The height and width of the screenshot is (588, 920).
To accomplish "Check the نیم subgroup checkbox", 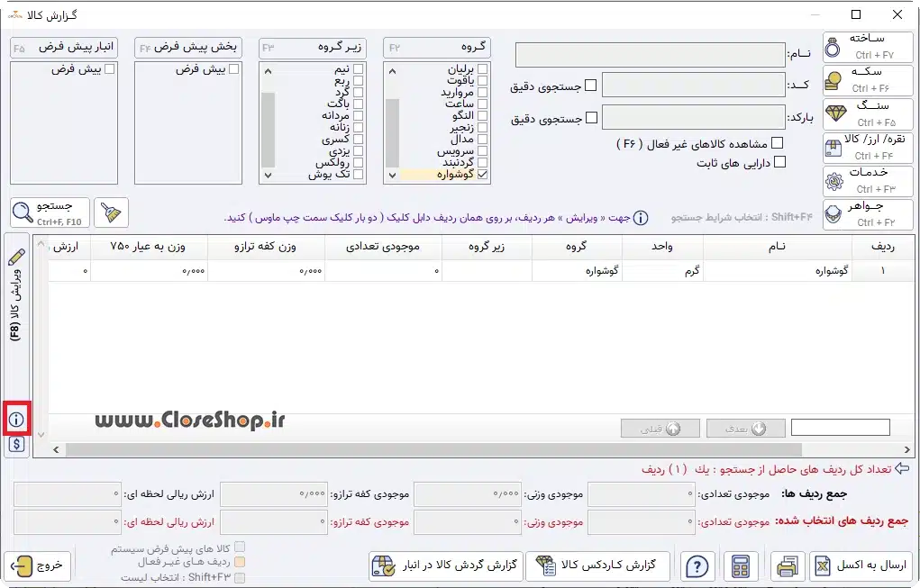I will click(358, 69).
